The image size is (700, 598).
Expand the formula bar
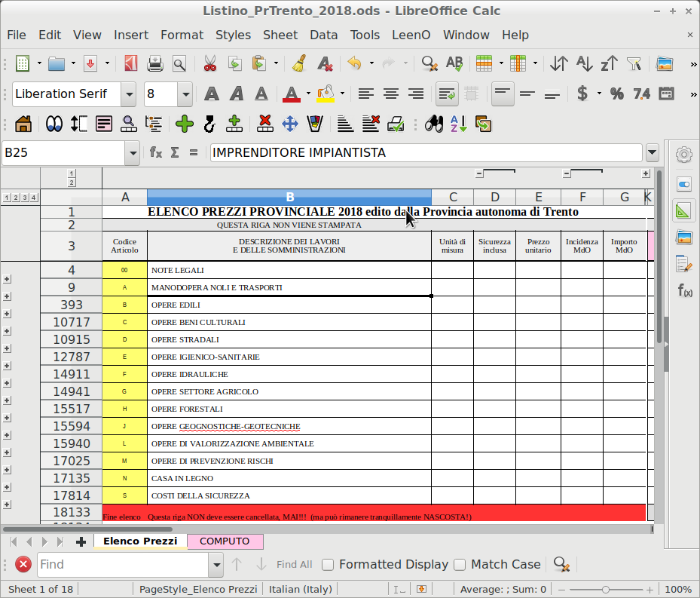point(652,152)
